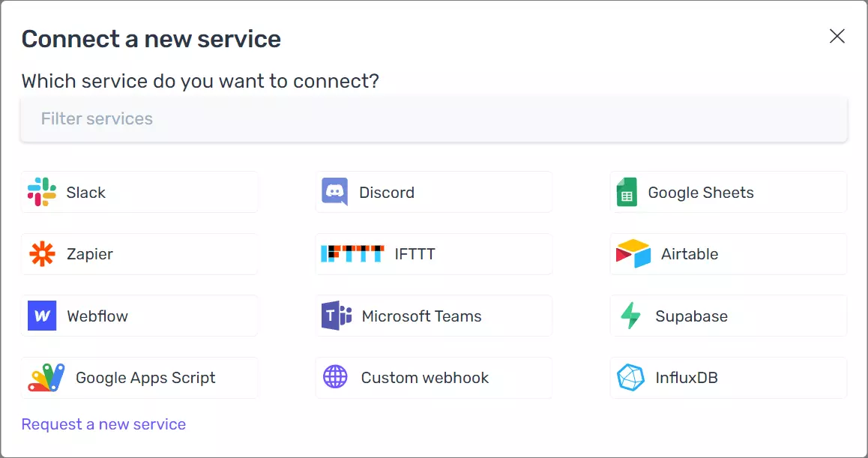Focus the Filter services input field

point(433,119)
